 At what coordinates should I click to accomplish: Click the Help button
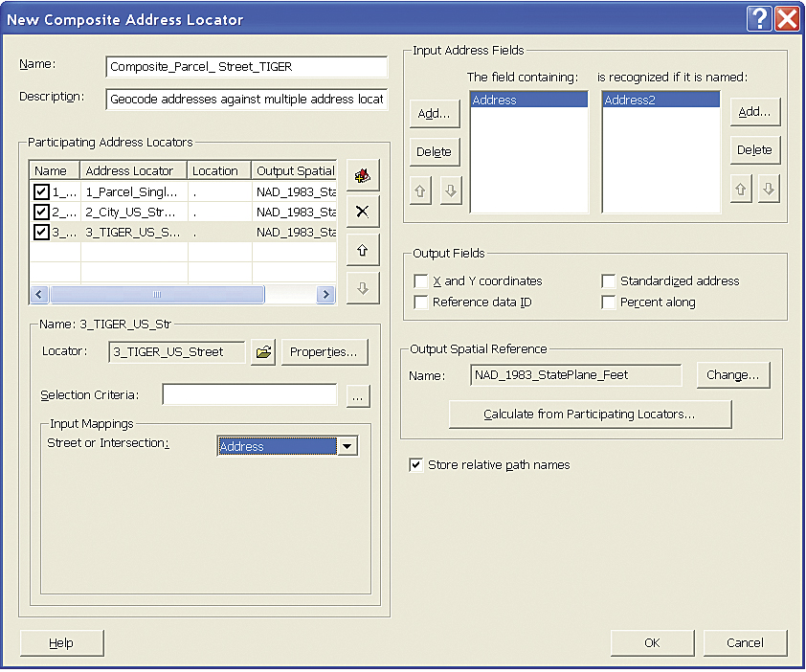[x=61, y=642]
